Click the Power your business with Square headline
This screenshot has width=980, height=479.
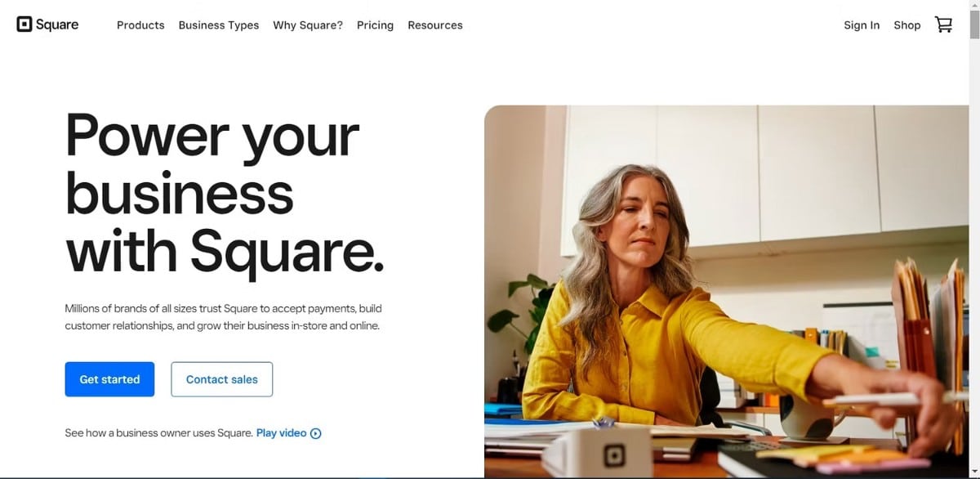pyautogui.click(x=225, y=194)
